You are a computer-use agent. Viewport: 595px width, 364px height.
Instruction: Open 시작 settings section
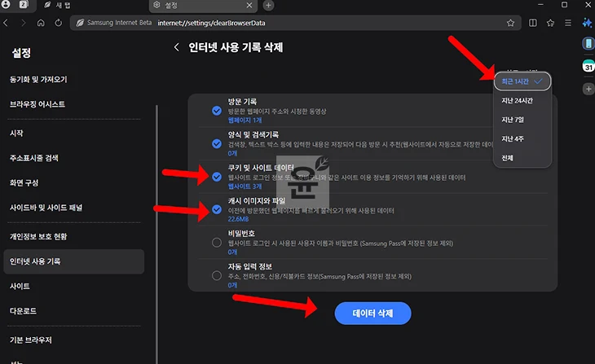(16, 133)
